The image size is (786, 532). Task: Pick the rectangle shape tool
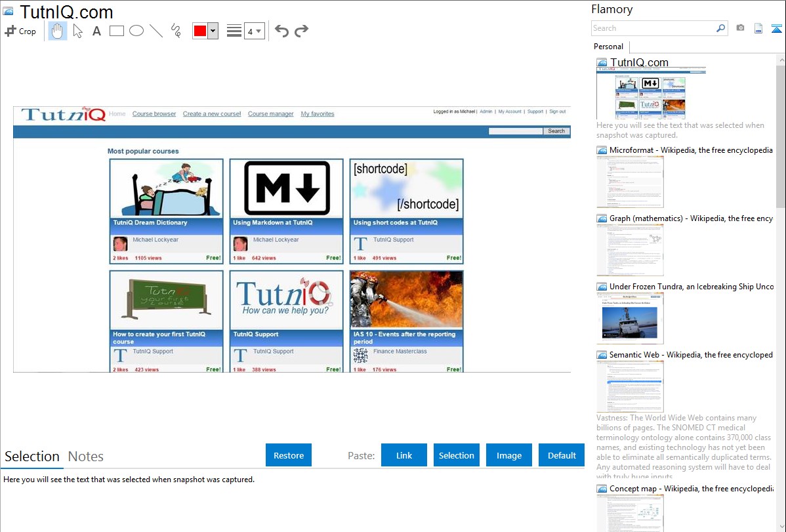(x=117, y=31)
